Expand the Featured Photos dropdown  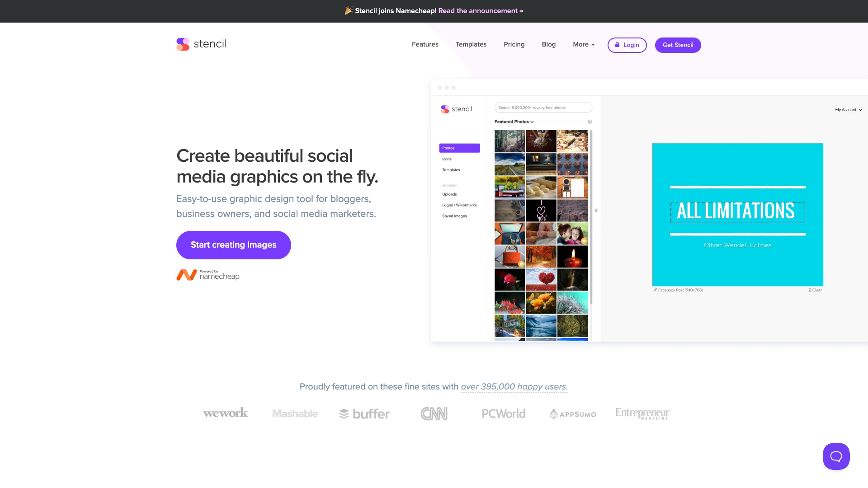(514, 122)
